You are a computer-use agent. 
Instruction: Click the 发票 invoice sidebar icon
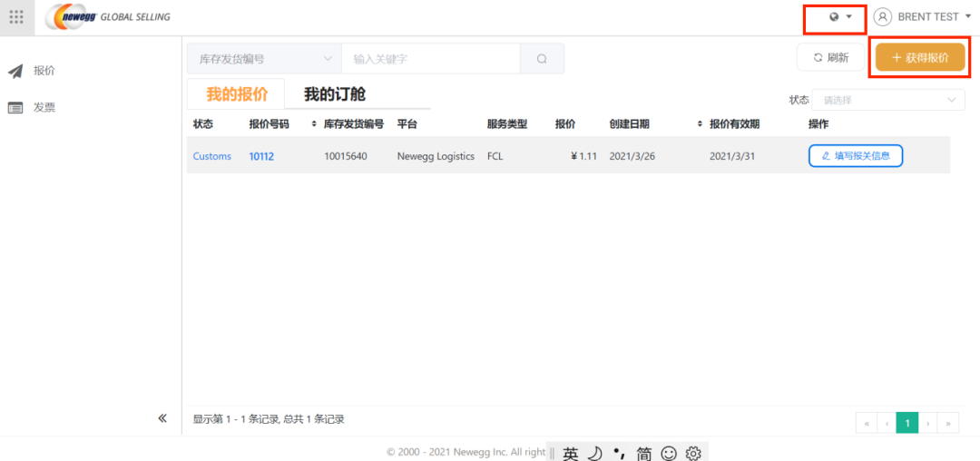(15, 107)
